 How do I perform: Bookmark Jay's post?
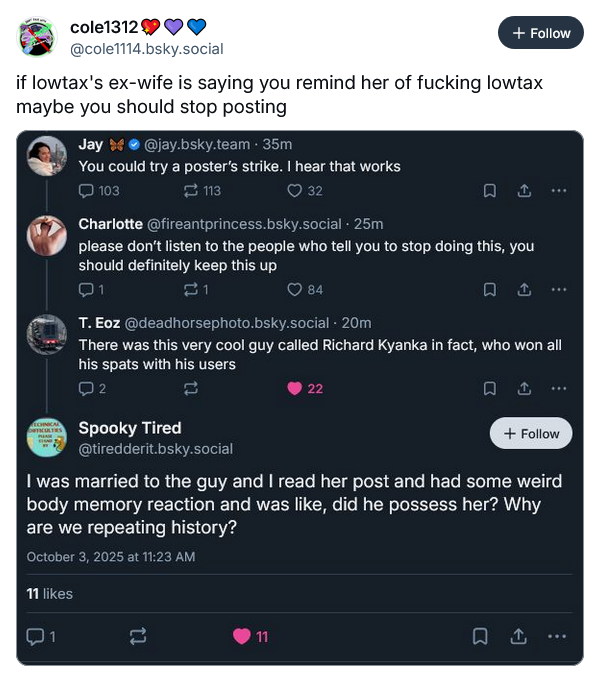coord(489,191)
